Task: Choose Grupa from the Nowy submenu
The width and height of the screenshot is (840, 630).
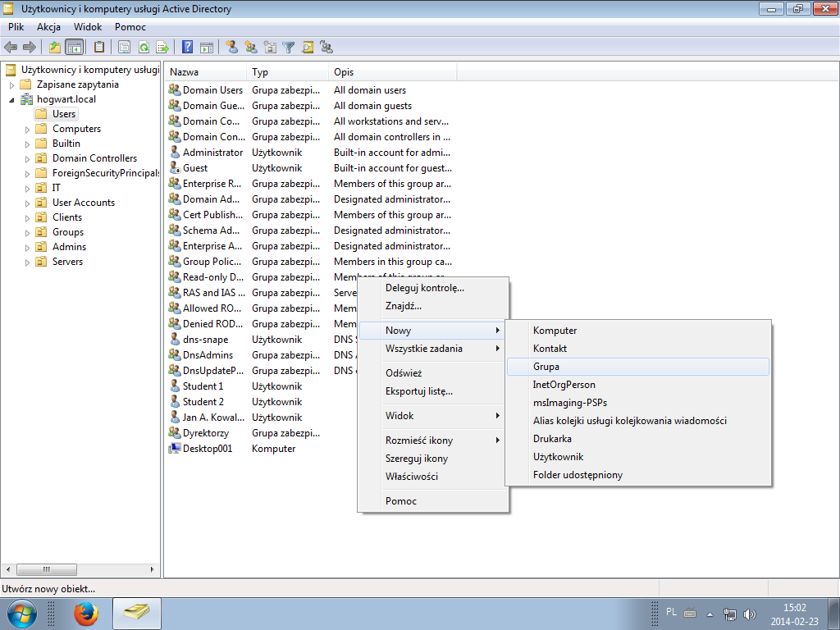Action: (x=637, y=367)
